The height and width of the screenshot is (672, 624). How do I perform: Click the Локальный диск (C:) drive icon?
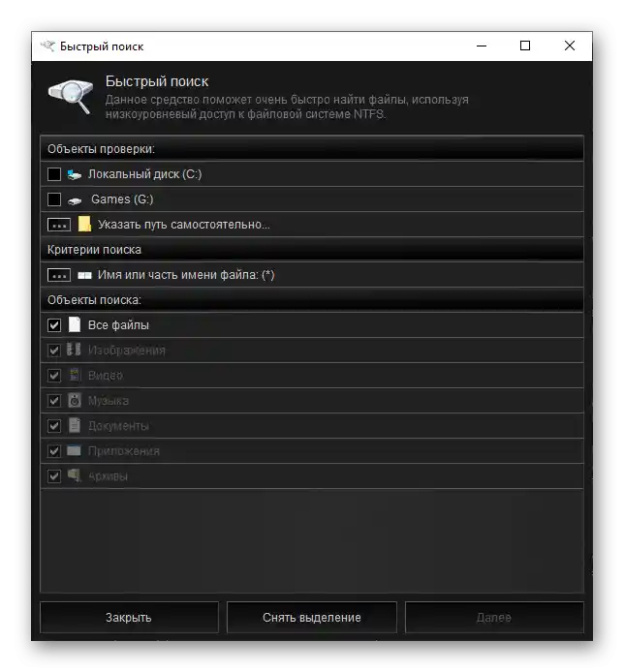[75, 175]
